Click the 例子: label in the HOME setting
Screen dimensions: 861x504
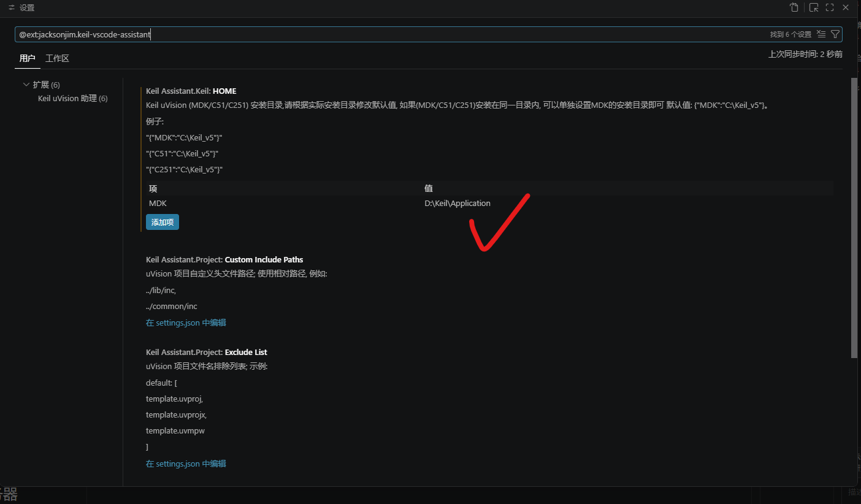(x=155, y=121)
